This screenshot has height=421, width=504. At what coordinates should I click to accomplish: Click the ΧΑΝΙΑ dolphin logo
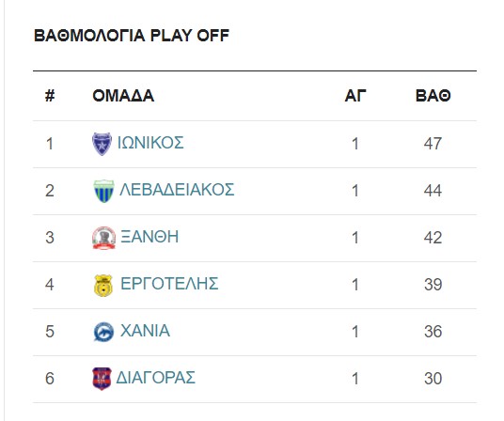click(103, 332)
